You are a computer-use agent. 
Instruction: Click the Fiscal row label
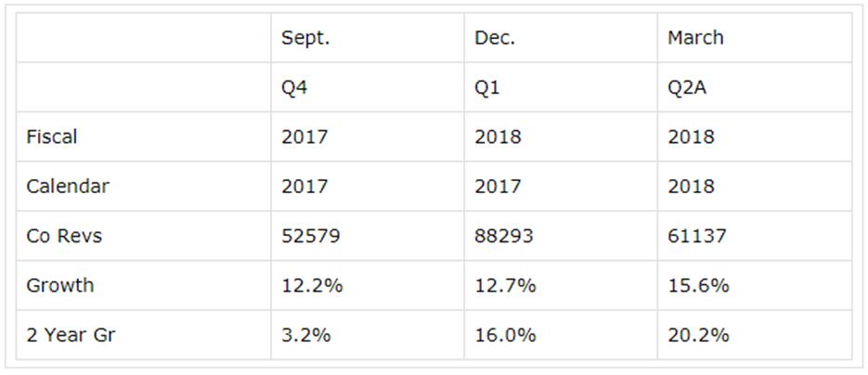52,136
